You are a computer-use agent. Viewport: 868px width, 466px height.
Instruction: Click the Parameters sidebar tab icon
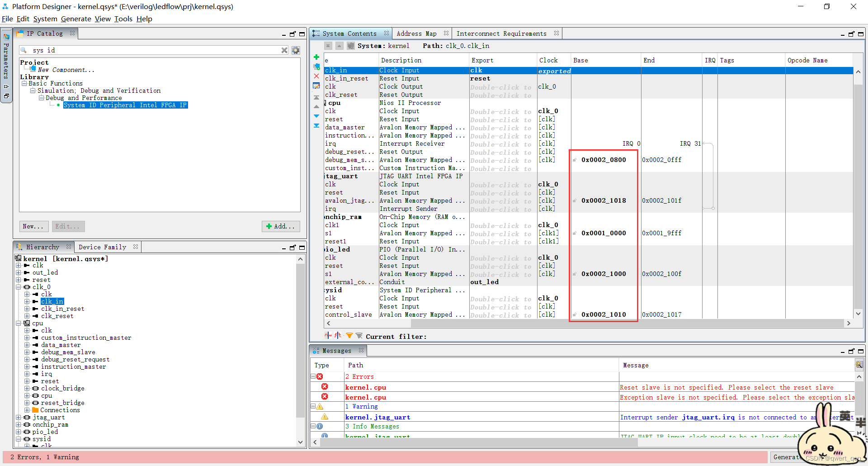[x=6, y=37]
